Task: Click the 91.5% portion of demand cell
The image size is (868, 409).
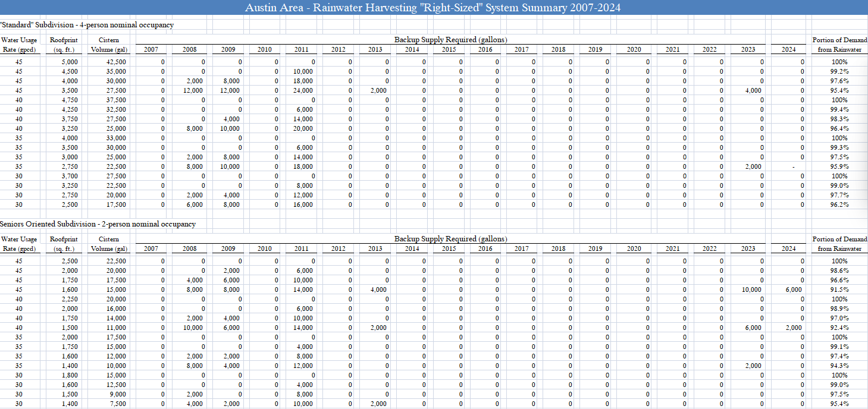Action: [x=839, y=290]
